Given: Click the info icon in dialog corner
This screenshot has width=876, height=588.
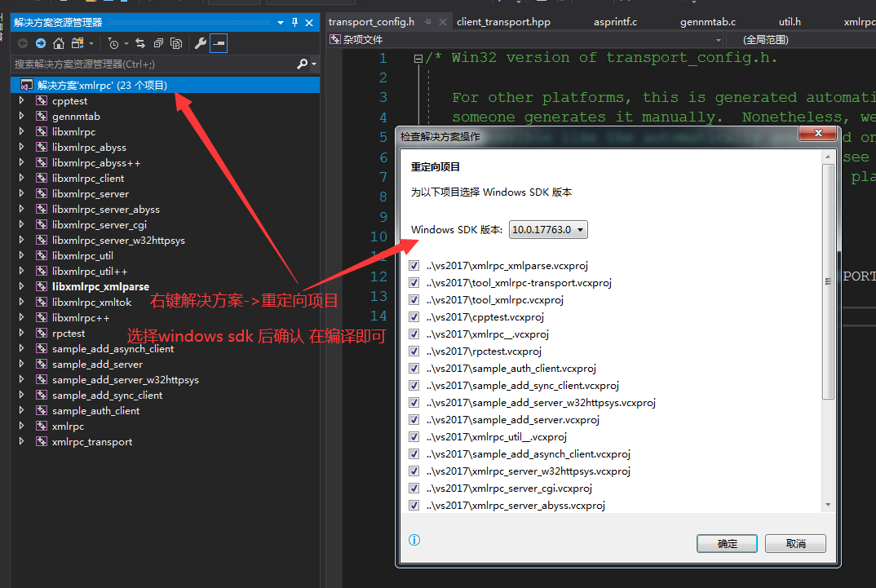Looking at the screenshot, I should point(414,540).
